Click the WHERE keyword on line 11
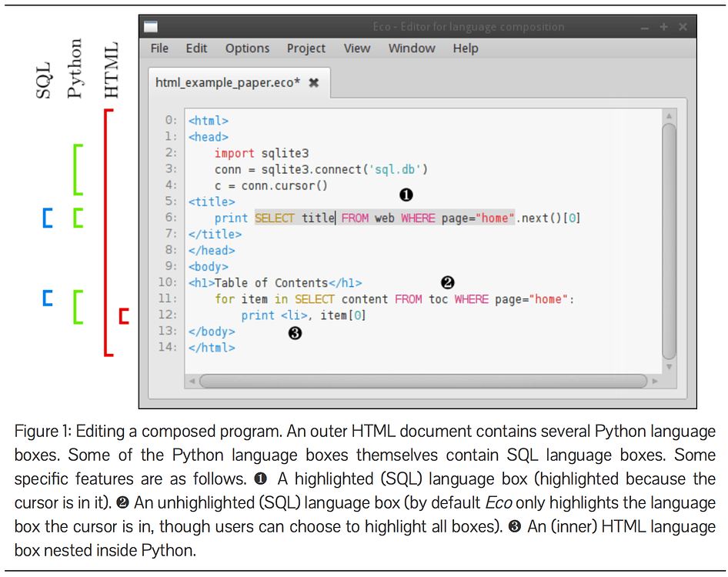This screenshot has width=728, height=577. click(x=471, y=299)
